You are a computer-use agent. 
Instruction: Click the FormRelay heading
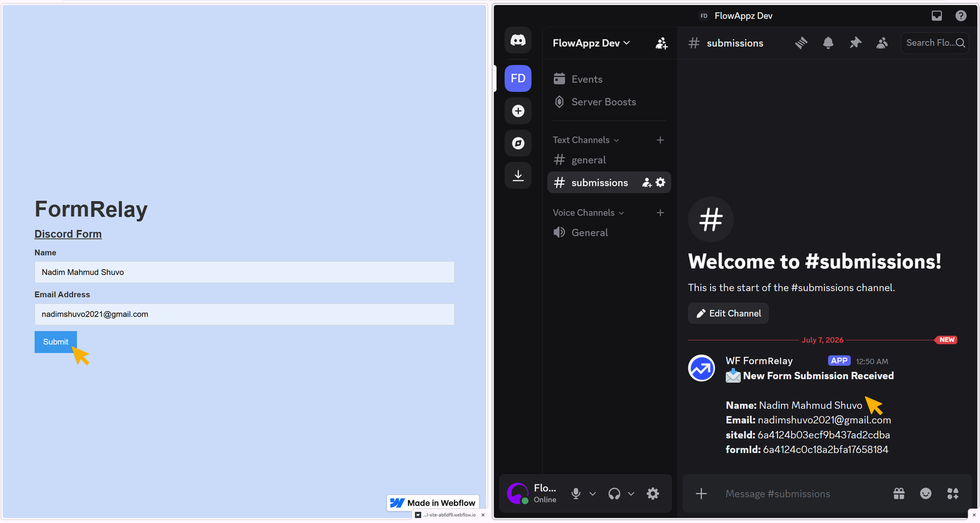91,209
